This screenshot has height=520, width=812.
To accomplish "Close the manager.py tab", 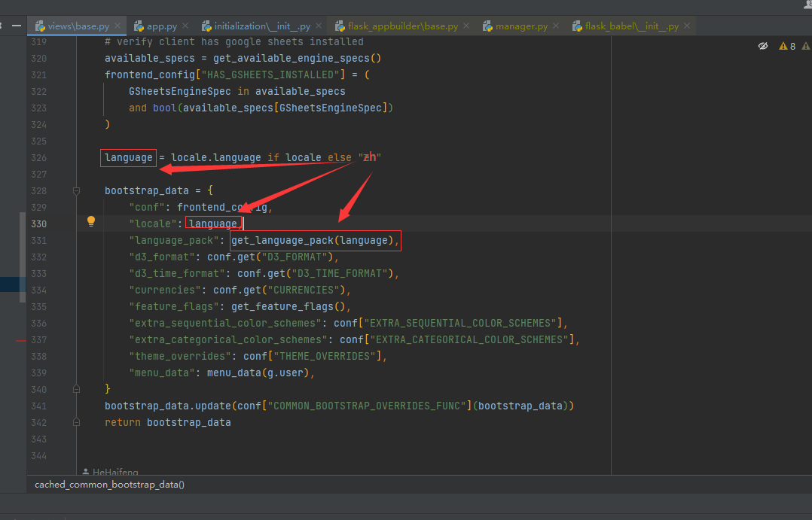I will click(x=556, y=26).
